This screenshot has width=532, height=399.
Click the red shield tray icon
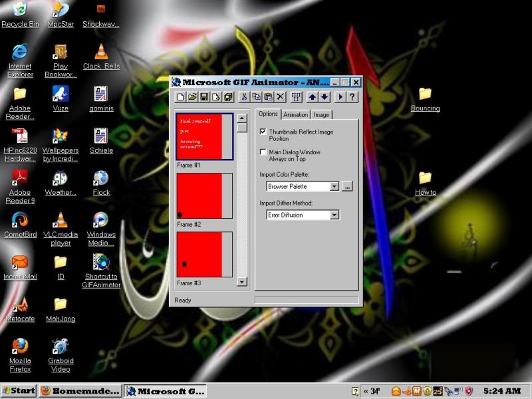point(469,391)
